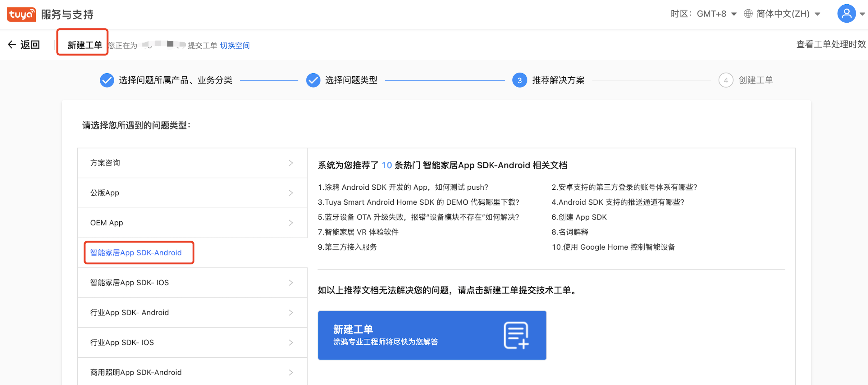The height and width of the screenshot is (385, 868).
Task: Open doc 8 名词解释
Action: (x=570, y=232)
